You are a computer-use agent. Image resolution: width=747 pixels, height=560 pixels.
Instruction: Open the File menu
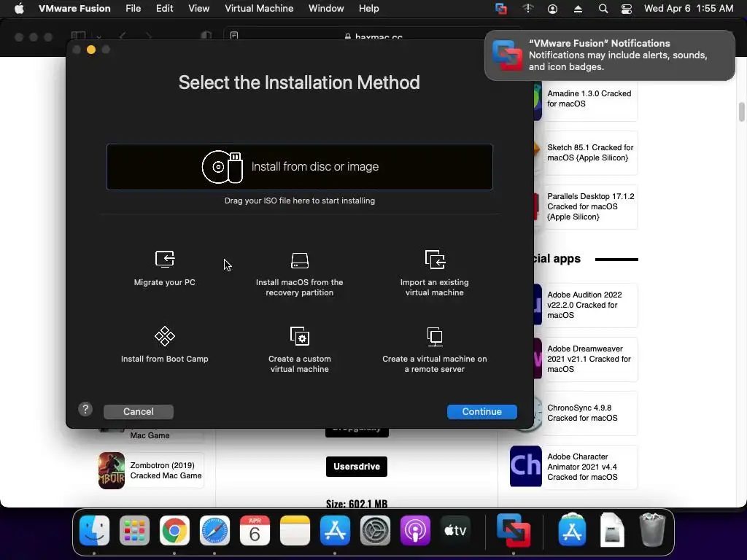point(133,9)
